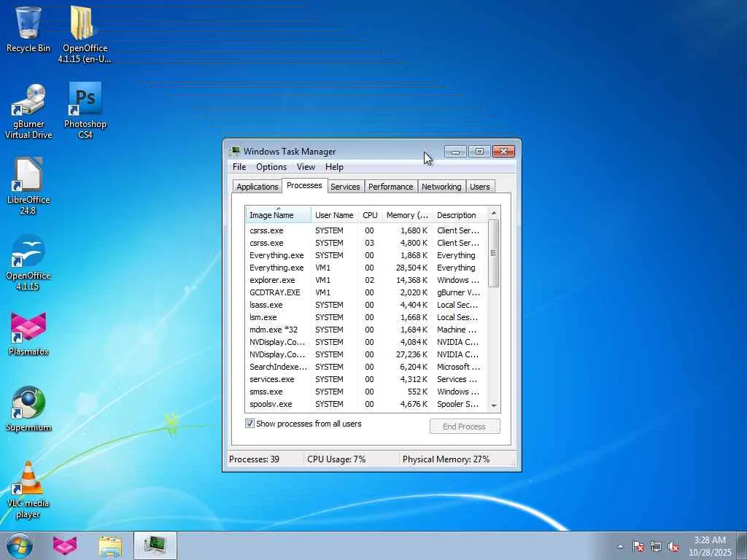Viewport: 747px width, 560px height.
Task: Sort processes by Image Name column
Action: click(271, 215)
